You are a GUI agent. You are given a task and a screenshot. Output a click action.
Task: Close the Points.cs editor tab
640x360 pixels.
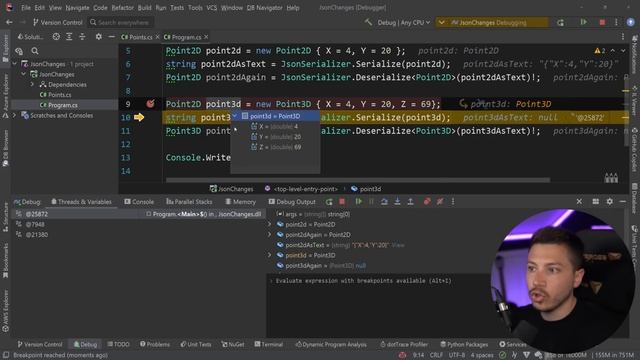[158, 37]
